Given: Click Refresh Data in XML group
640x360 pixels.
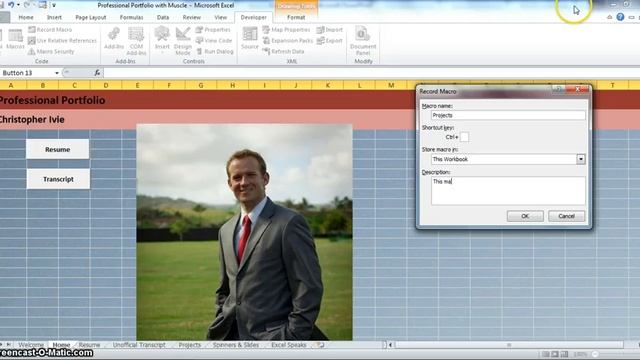Looking at the screenshot, I should click(x=283, y=51).
